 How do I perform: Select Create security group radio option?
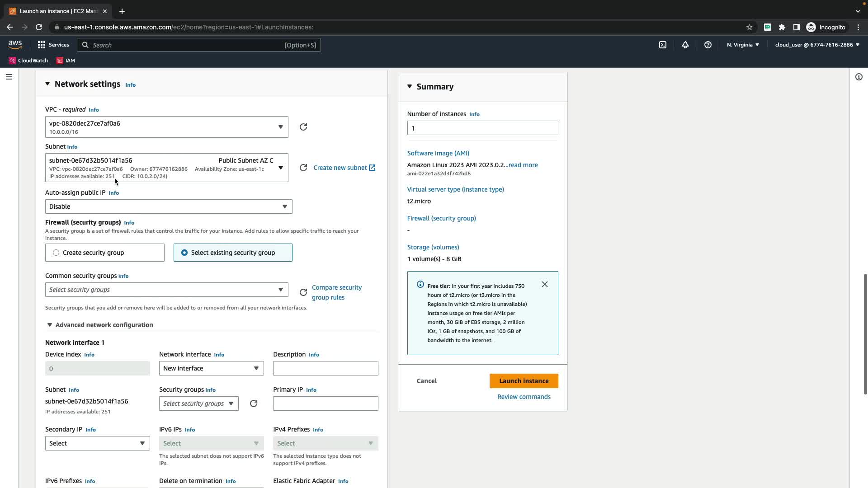(56, 253)
